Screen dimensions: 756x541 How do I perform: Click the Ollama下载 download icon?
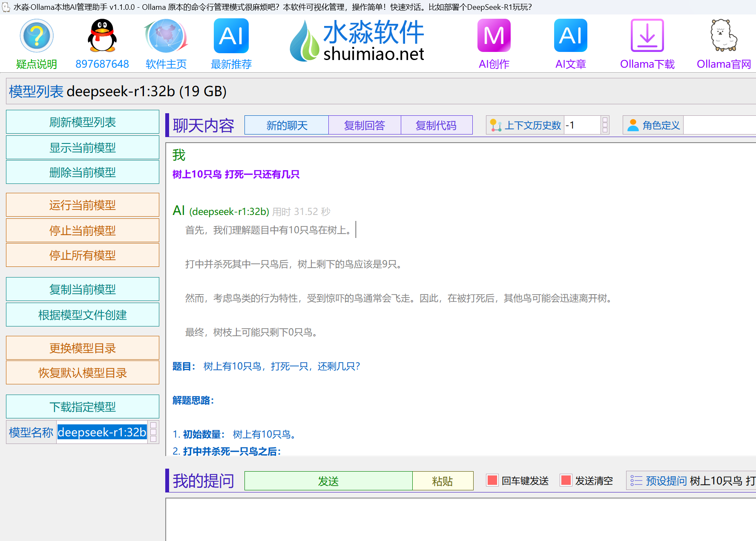pos(647,36)
